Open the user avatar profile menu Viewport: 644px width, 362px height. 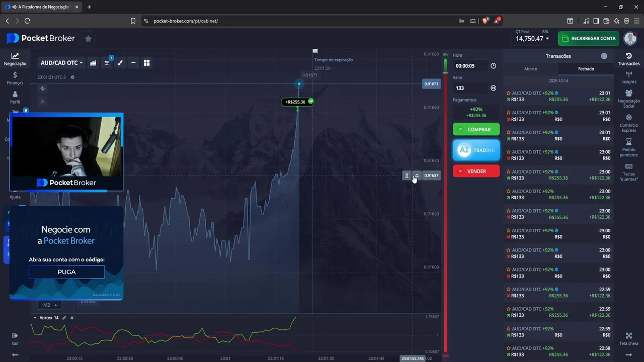click(630, 39)
